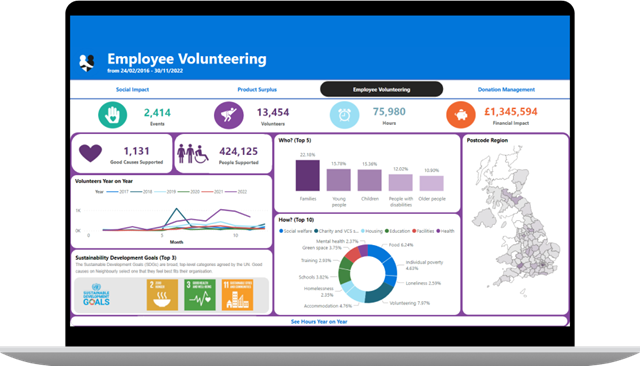Click the Employee Volunteering header logo icon

87,63
